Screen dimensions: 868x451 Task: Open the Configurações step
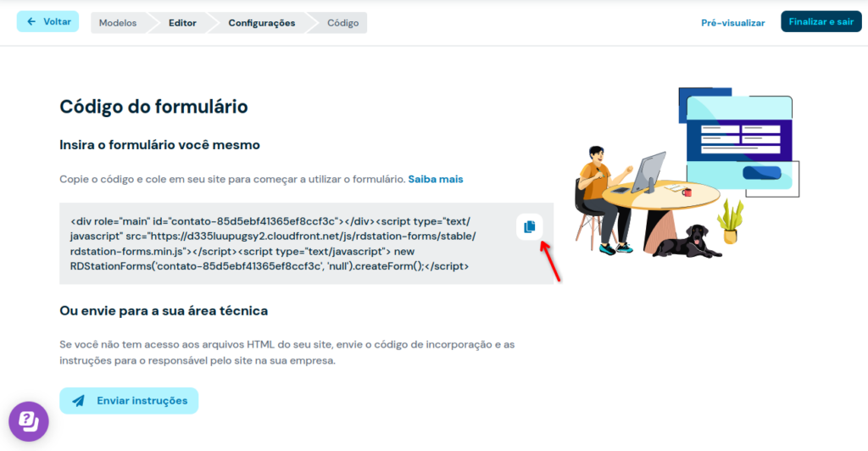coord(262,23)
